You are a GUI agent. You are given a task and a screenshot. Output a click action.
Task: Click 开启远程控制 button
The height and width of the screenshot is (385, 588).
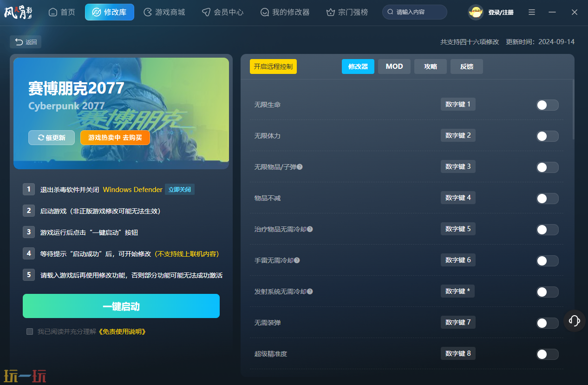pyautogui.click(x=273, y=66)
